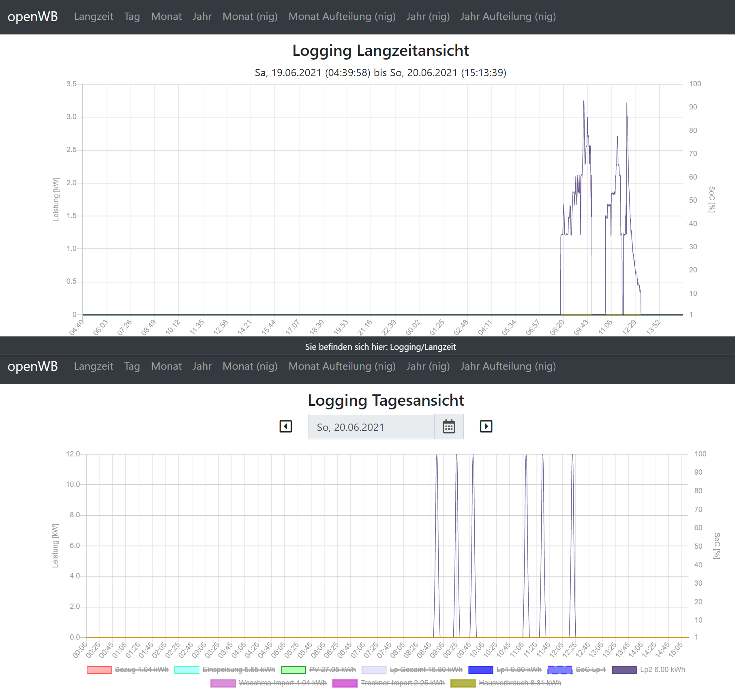The image size is (735, 700).
Task: Open Jahr Aufteilung (nig) in top navigation
Action: coord(508,17)
